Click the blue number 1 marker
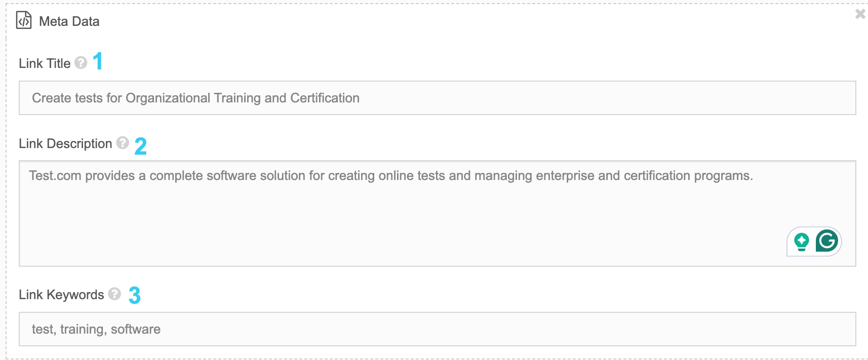Viewport: 868px width, 360px height. (x=98, y=61)
